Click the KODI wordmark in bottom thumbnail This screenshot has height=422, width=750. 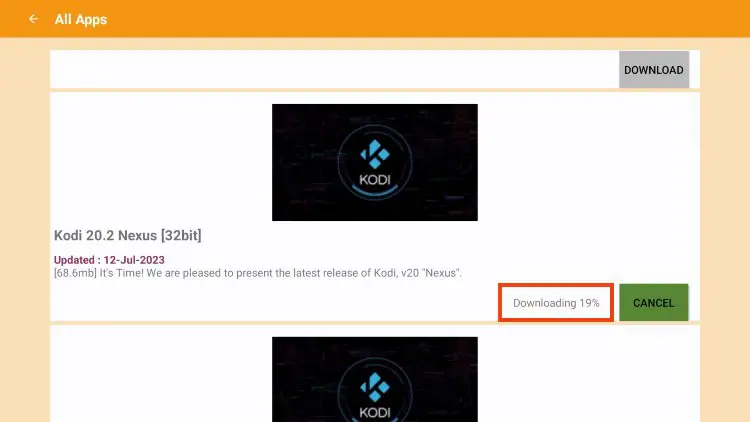[375, 413]
